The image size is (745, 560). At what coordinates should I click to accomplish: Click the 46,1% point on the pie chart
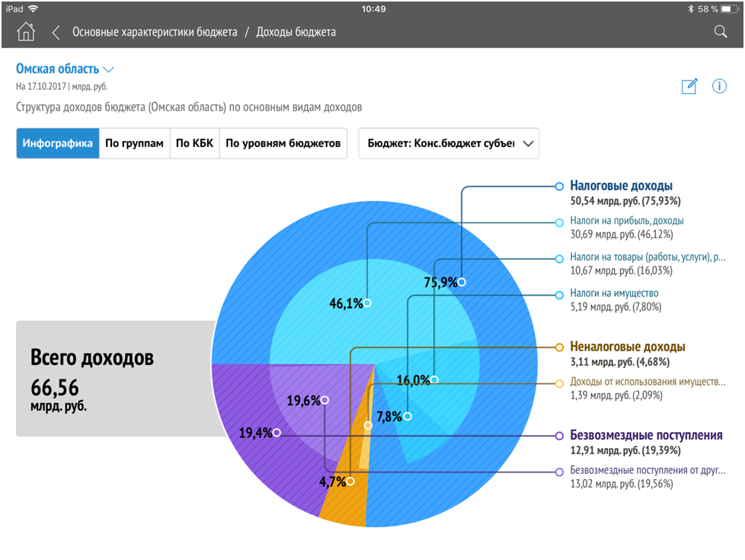[367, 302]
